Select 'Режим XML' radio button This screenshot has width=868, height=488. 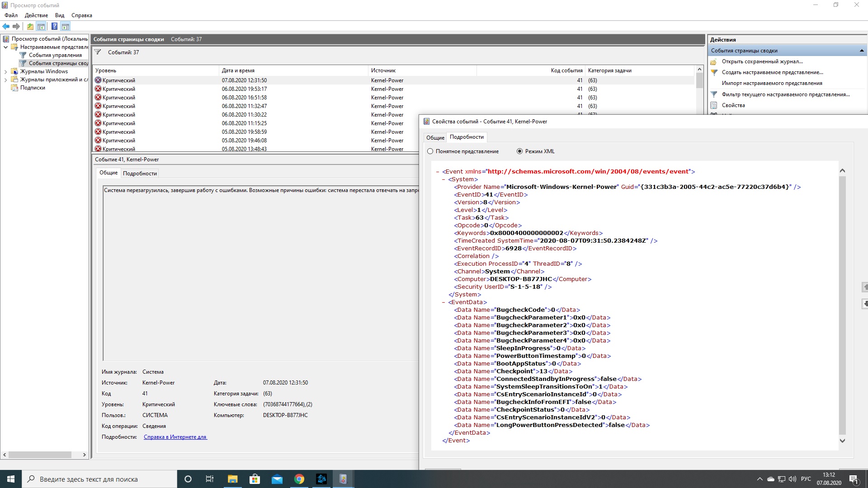tap(519, 151)
